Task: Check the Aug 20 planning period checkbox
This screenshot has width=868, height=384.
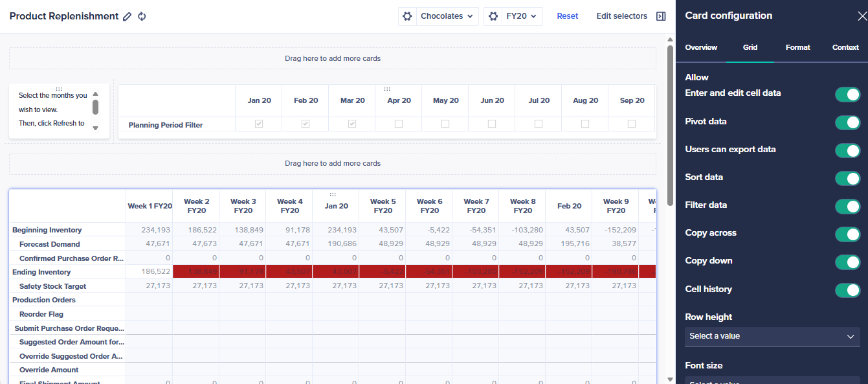Action: [x=585, y=124]
